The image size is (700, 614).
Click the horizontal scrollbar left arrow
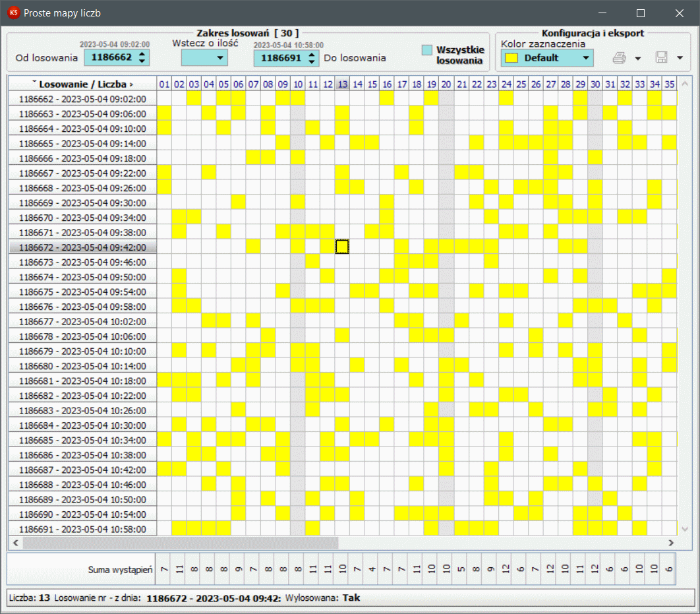(16, 543)
